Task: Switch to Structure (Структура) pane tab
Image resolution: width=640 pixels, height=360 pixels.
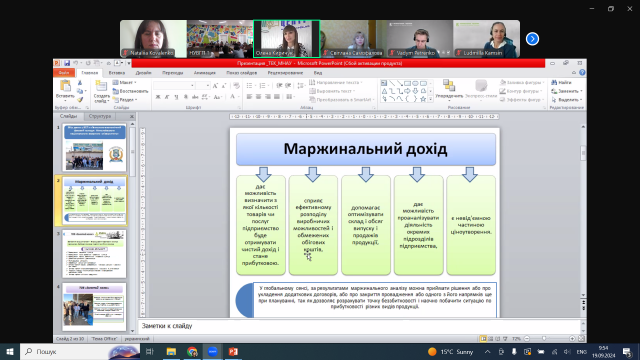Action: pos(100,116)
